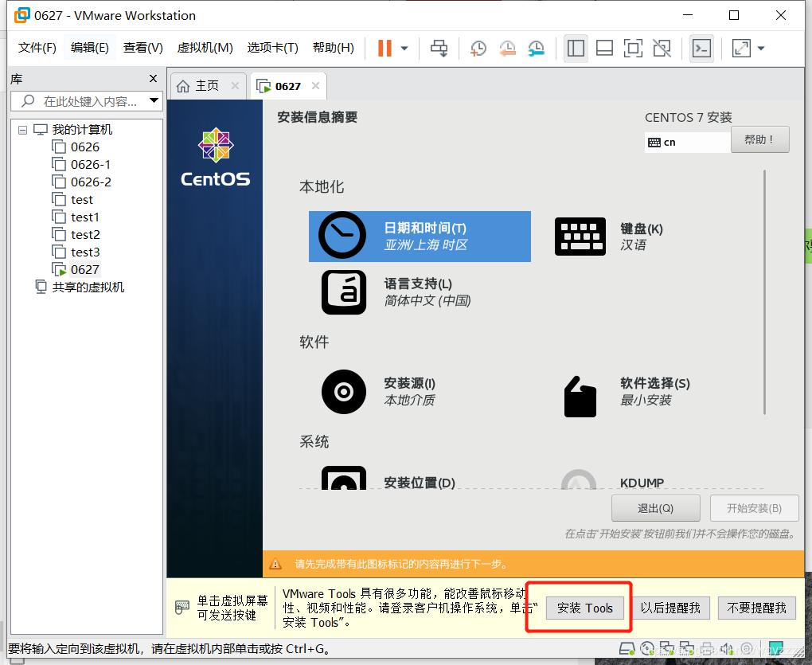Take a snapshot of the virtual machine
Image resolution: width=812 pixels, height=665 pixels.
click(x=478, y=49)
